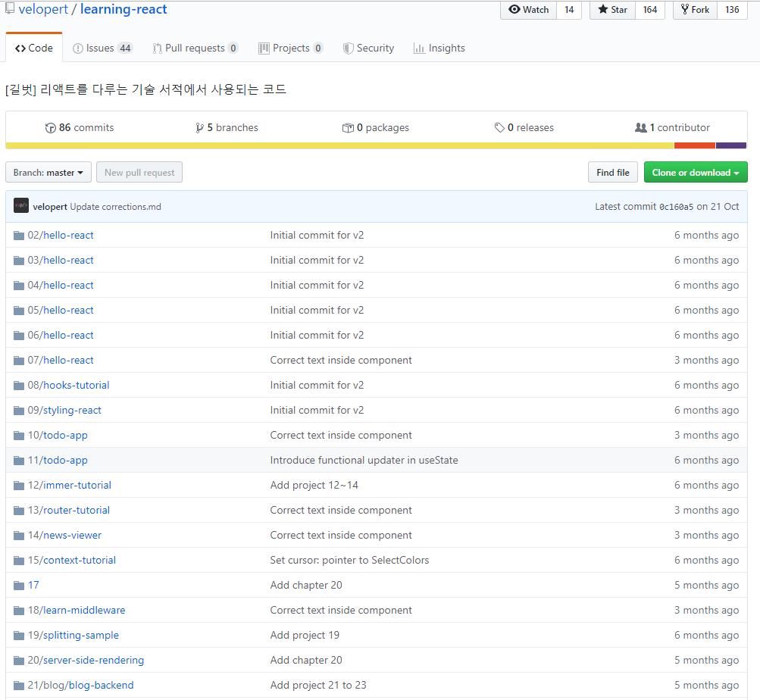Open the Security tab

(x=369, y=48)
